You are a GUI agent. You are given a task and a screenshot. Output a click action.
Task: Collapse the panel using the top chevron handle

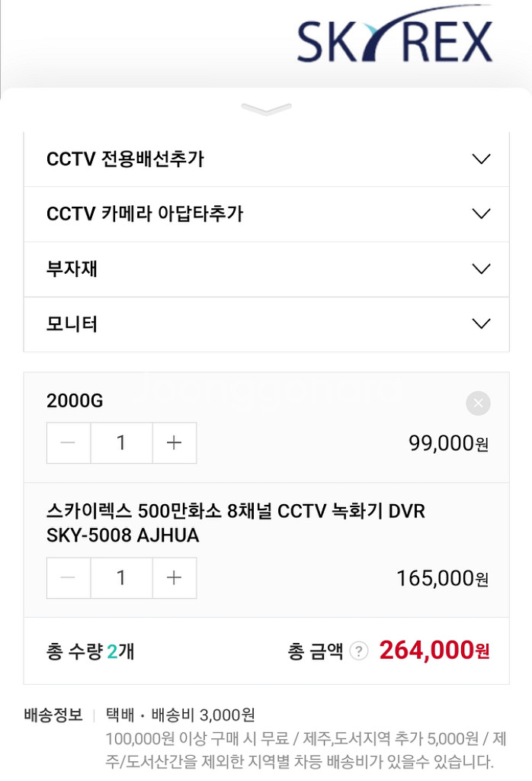click(266, 110)
